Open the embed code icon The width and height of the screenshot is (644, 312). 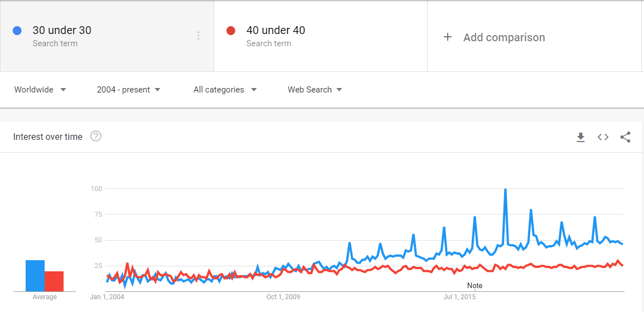(x=603, y=137)
